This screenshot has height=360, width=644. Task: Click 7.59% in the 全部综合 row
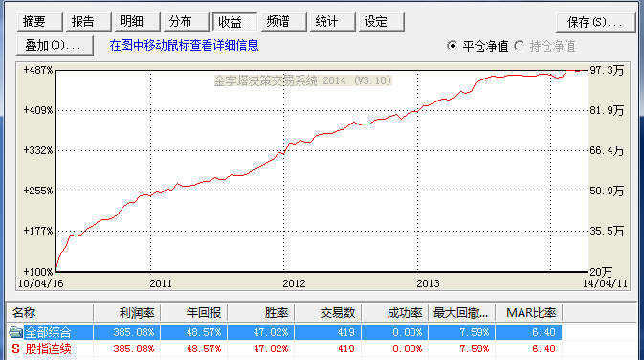[474, 332]
